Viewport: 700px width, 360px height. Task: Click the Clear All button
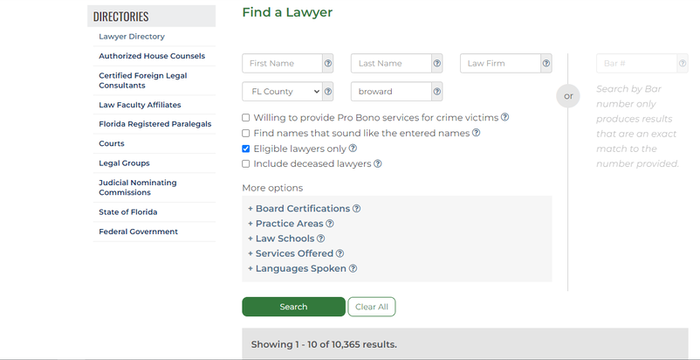tap(371, 307)
